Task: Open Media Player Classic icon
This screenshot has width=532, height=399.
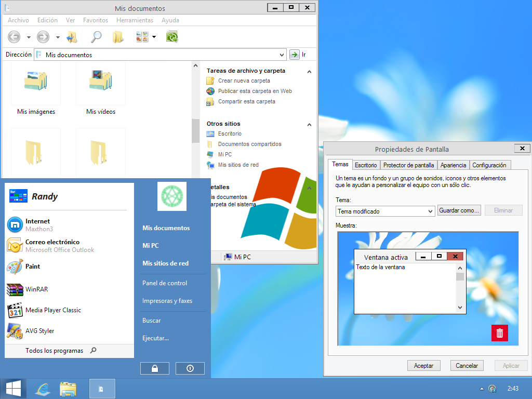Action: [x=15, y=310]
